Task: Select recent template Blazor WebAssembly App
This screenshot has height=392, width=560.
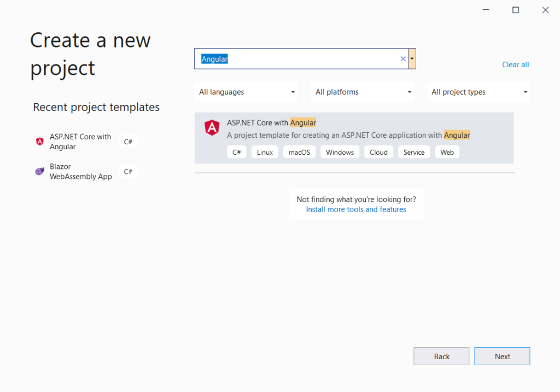Action: [x=81, y=172]
